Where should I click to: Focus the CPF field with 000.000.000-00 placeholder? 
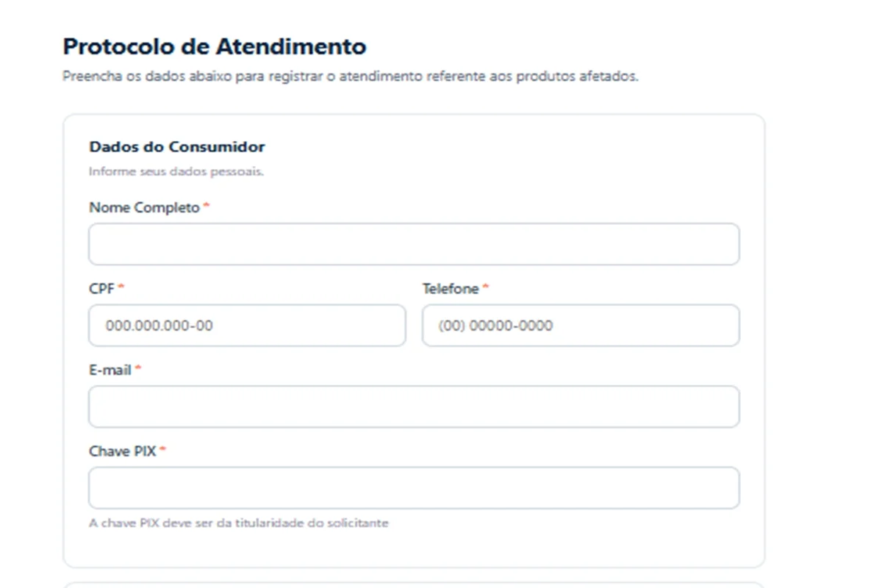pyautogui.click(x=247, y=326)
